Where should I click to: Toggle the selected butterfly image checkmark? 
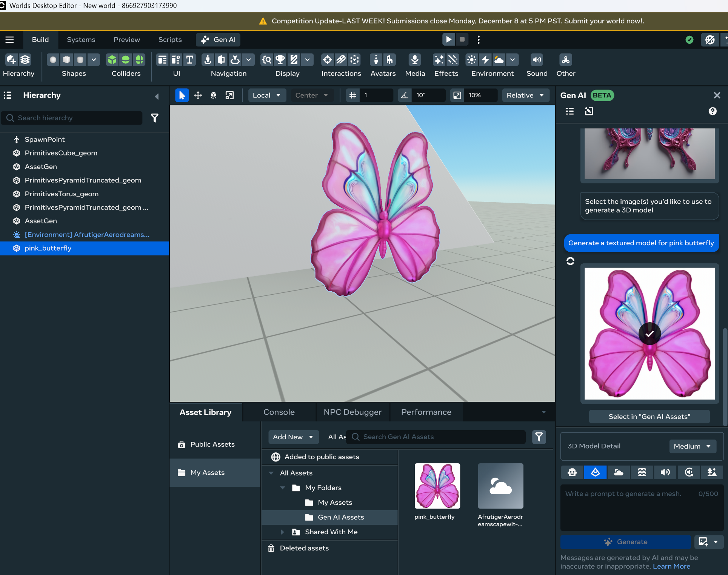650,334
